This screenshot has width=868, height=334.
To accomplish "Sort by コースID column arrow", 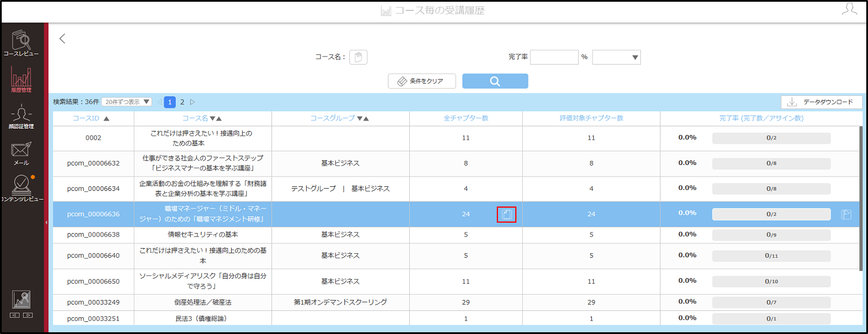I will click(106, 118).
